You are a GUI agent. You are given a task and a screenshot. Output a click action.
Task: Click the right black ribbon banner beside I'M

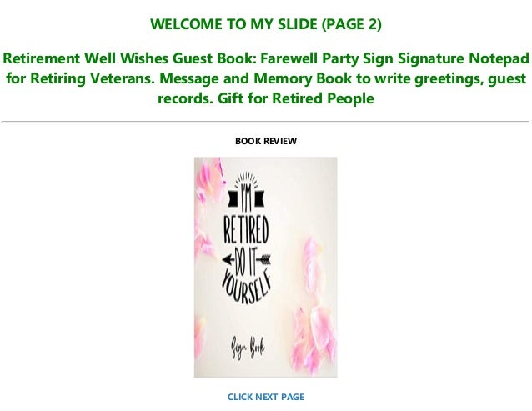coord(258,198)
